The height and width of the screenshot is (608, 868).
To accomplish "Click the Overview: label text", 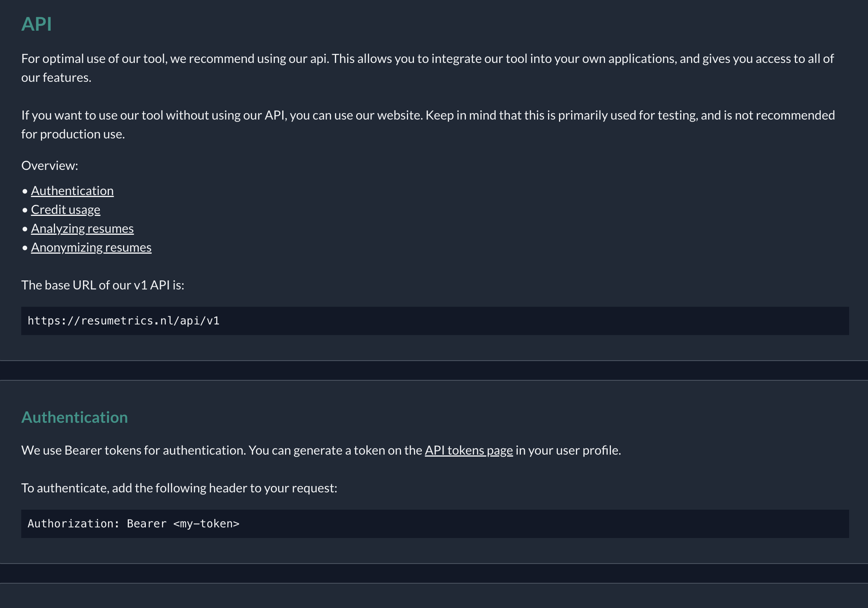I will [x=50, y=166].
